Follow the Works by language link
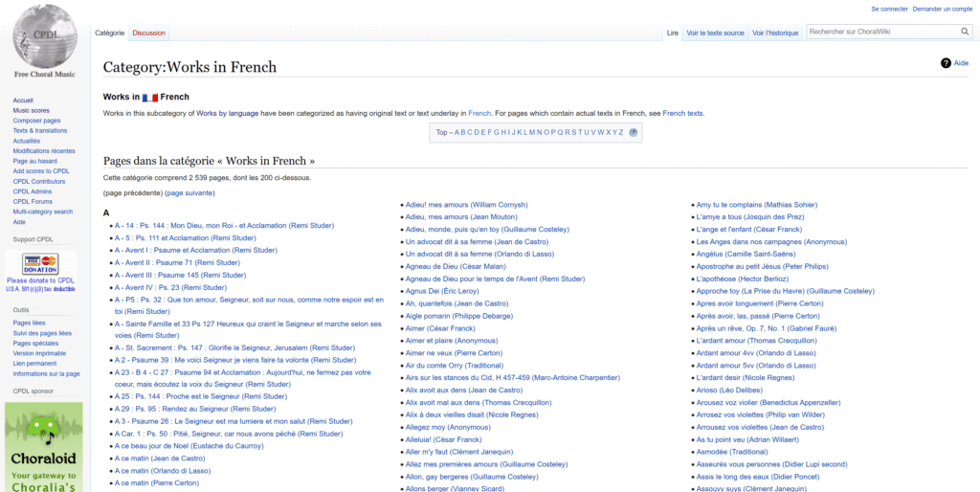Screen dimensions: 980x492 pos(228,114)
